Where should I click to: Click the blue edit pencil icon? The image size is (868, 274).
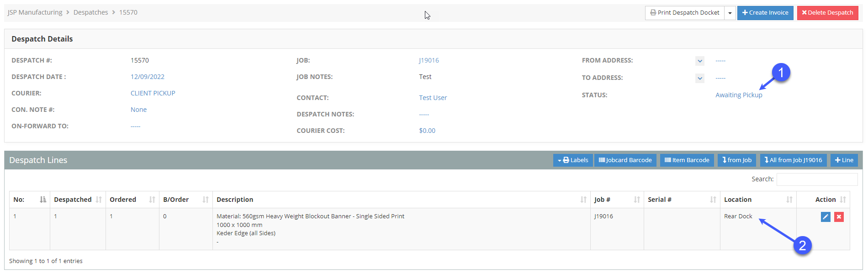pyautogui.click(x=825, y=217)
